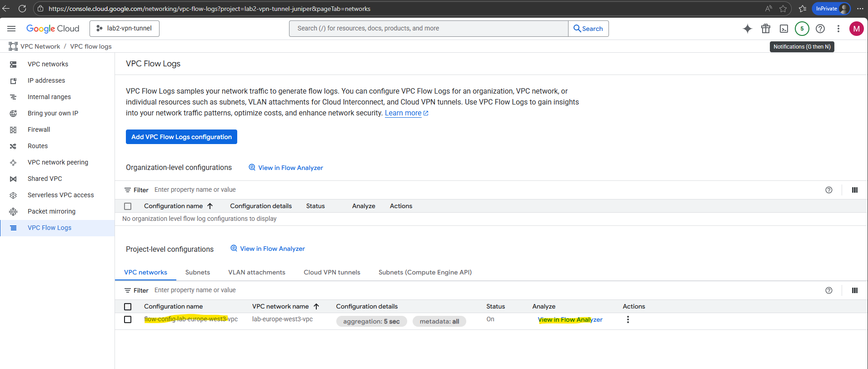Open organization-level View in Flow Analyzer link

(286, 168)
